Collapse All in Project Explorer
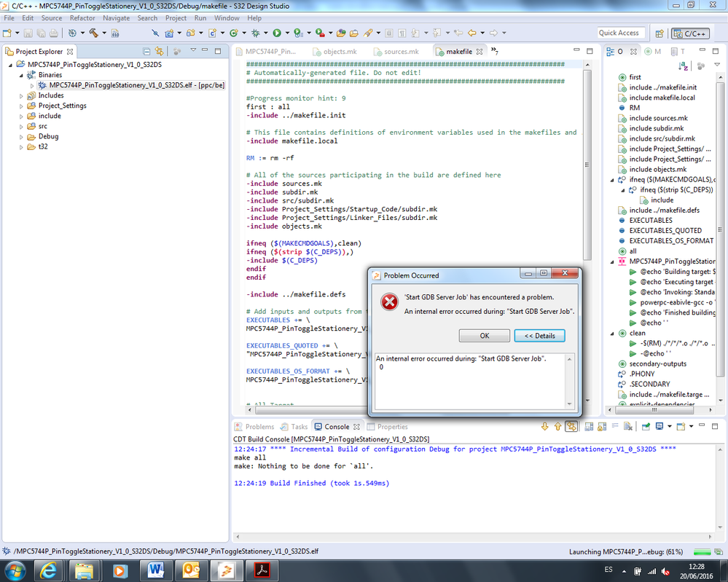The height and width of the screenshot is (582, 728). [x=146, y=51]
